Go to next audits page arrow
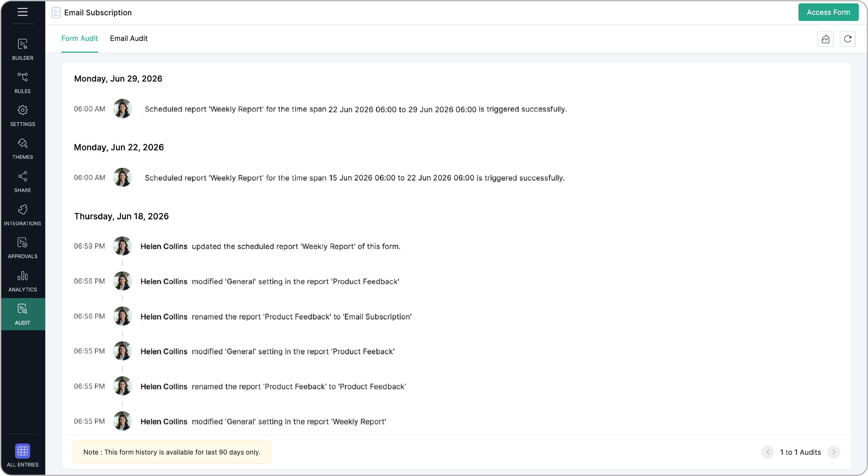 [x=833, y=452]
